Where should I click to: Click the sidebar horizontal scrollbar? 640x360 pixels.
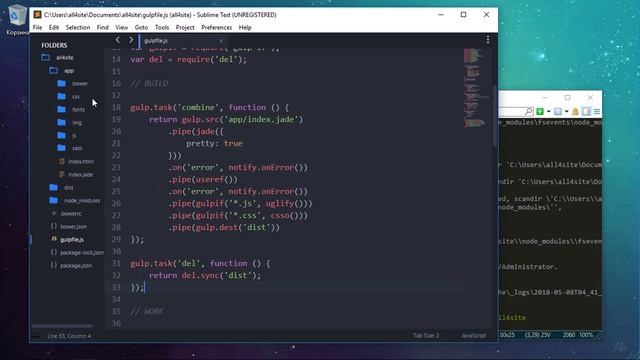click(62, 326)
